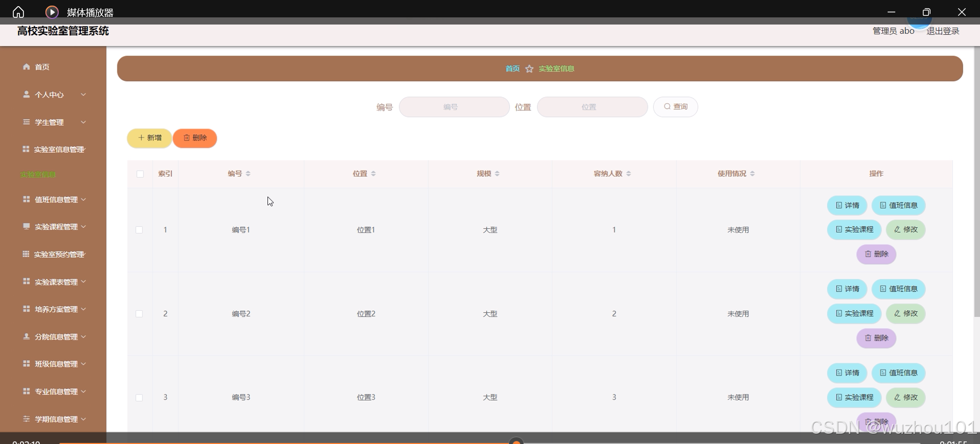Click the sort arrows on 规模 column
Viewport: 980px width, 444px height.
tap(497, 174)
